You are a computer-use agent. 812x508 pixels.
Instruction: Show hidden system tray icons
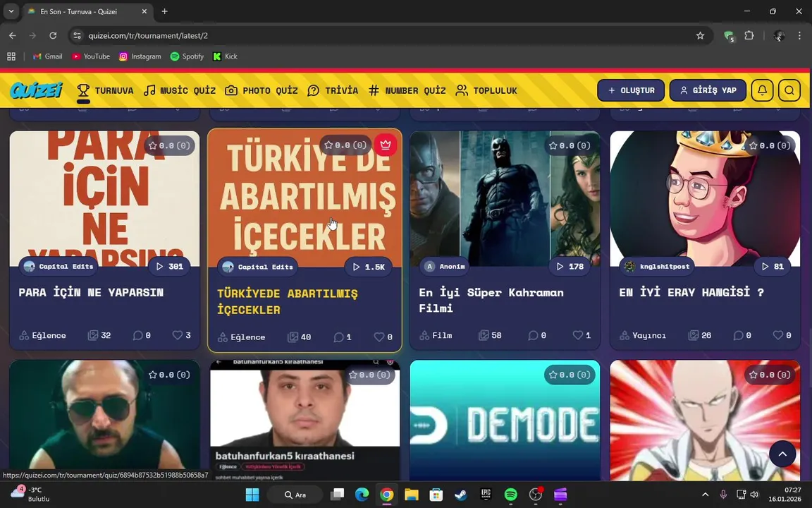(705, 495)
